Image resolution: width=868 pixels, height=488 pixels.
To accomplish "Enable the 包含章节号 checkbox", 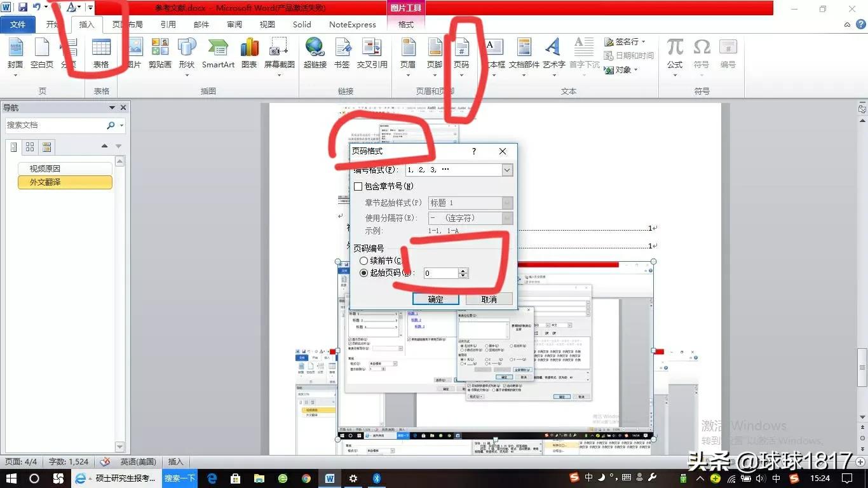I will point(358,187).
